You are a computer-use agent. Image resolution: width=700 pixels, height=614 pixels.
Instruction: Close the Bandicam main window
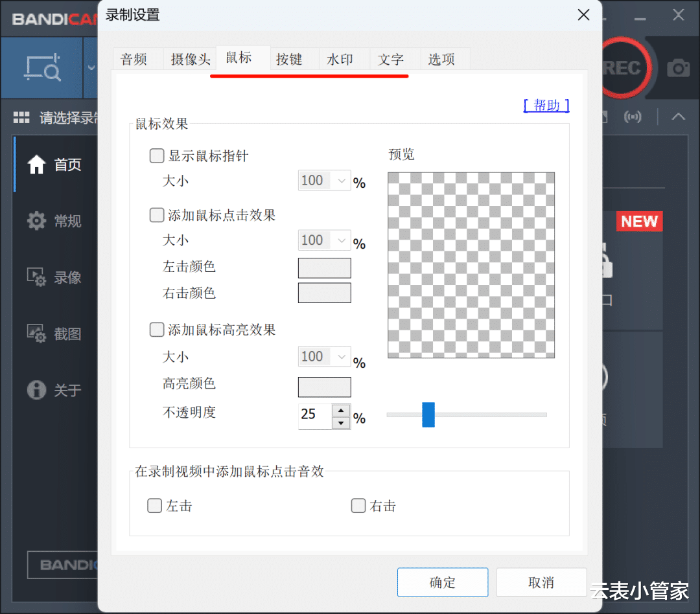pos(678,15)
